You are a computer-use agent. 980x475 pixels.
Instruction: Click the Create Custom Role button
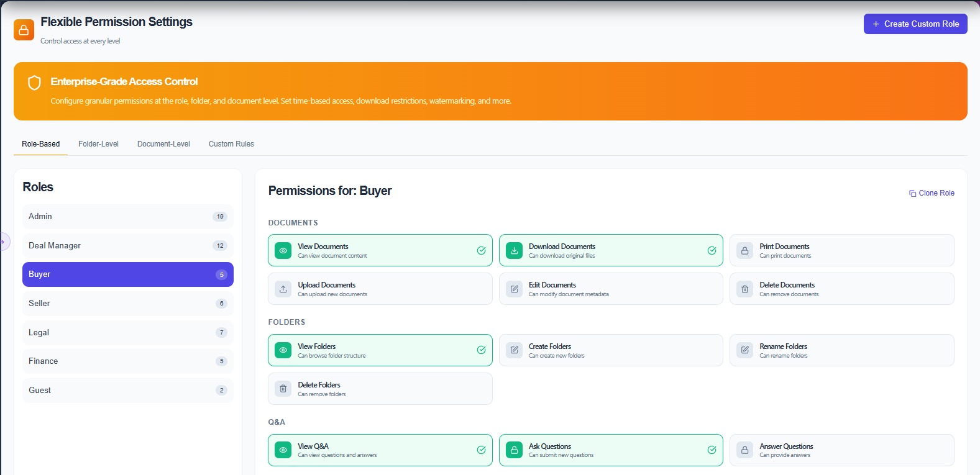915,24
